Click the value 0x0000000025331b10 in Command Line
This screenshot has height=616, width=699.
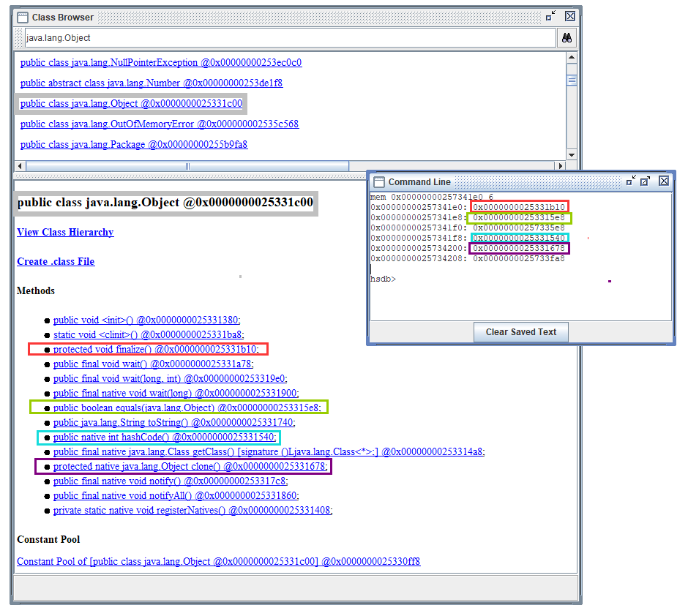coord(519,207)
